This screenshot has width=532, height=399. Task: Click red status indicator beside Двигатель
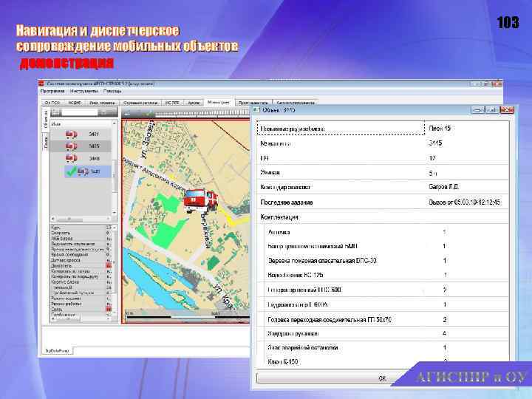[x=109, y=266]
